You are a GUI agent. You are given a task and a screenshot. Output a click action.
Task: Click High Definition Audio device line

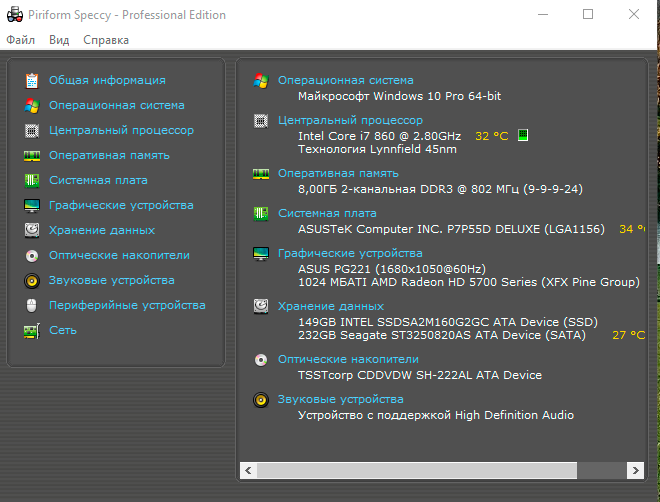[436, 415]
